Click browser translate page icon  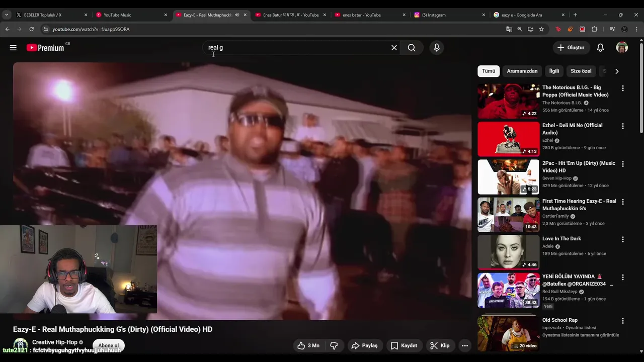click(509, 29)
